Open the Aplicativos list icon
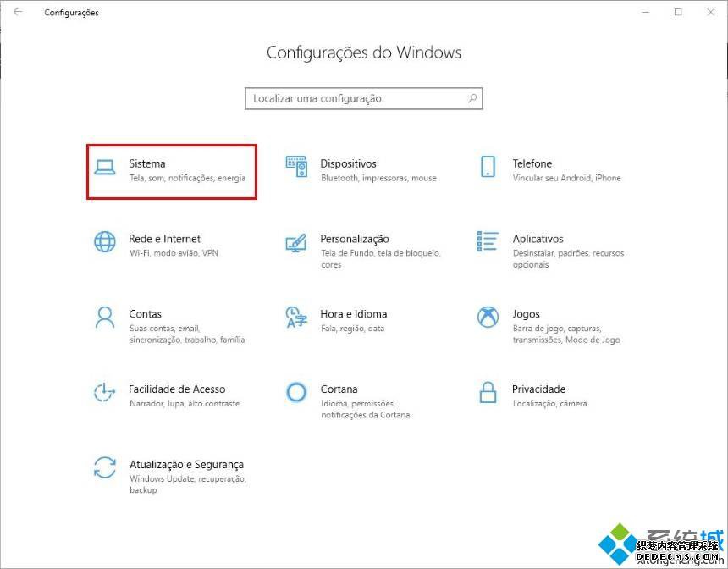Viewport: 728px width, 569px height. (x=488, y=241)
